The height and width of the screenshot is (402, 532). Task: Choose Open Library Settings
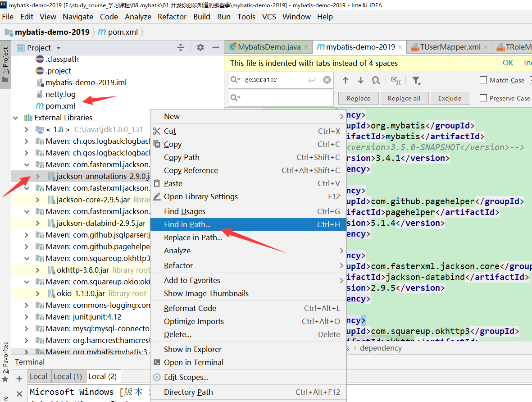[248, 196]
